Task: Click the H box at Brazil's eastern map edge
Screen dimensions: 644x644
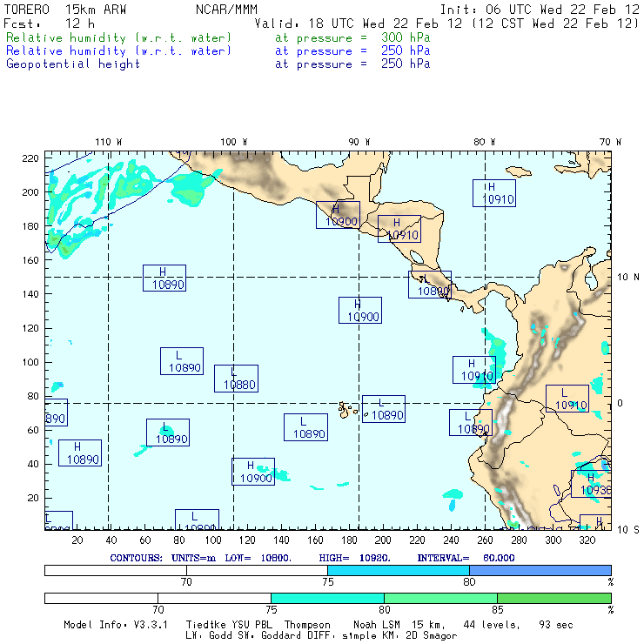Action: coord(591,484)
